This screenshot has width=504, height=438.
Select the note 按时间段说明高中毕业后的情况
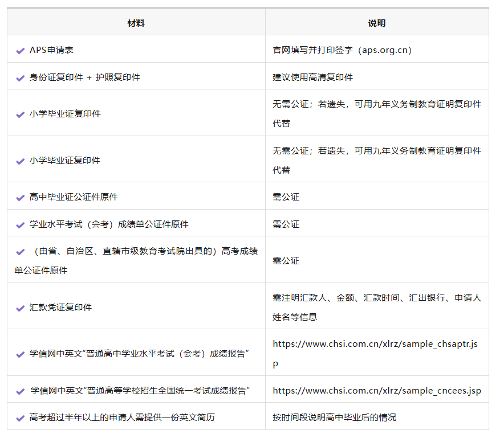pos(335,417)
